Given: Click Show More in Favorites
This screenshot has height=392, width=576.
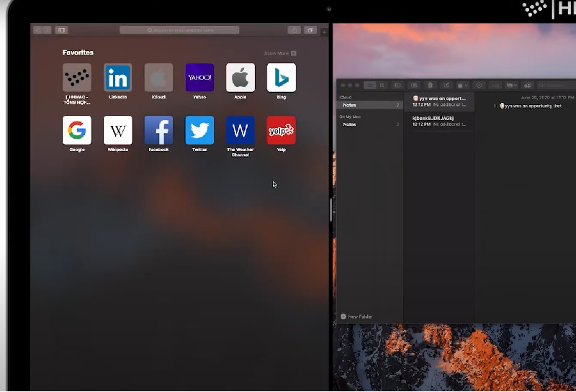Looking at the screenshot, I should tap(279, 53).
